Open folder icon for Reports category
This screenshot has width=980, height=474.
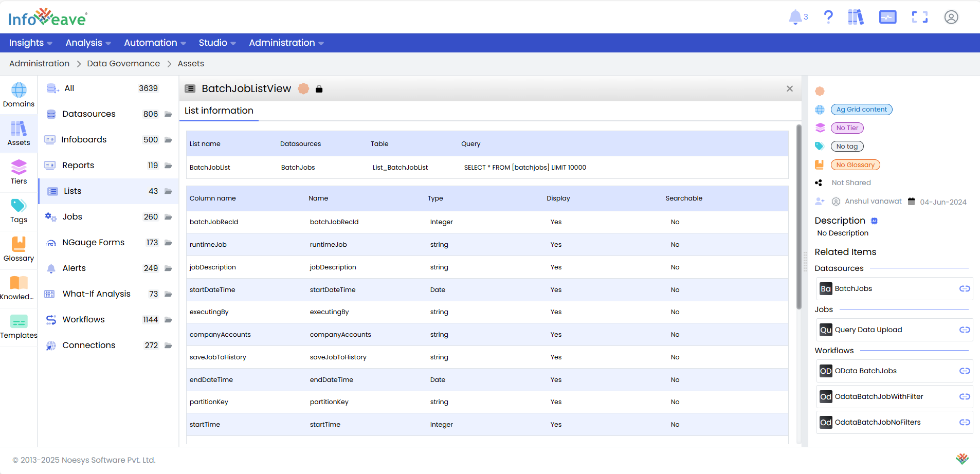click(x=168, y=166)
